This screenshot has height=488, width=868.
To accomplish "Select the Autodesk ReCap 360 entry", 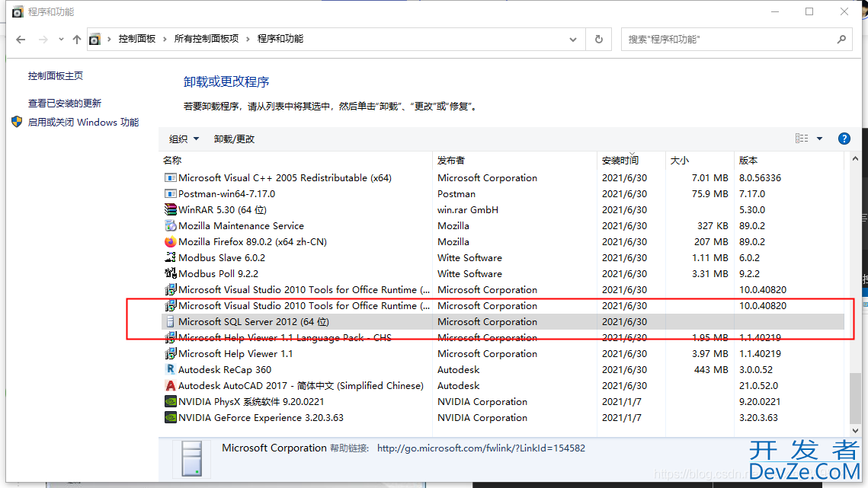I will pos(225,369).
